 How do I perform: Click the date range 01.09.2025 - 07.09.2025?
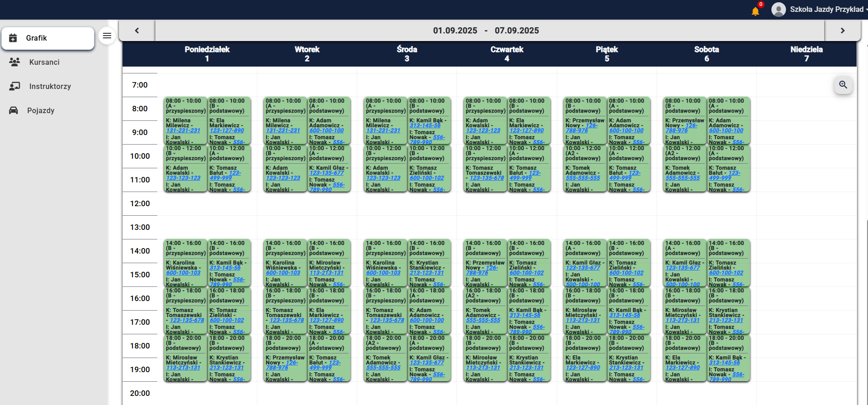(x=486, y=31)
